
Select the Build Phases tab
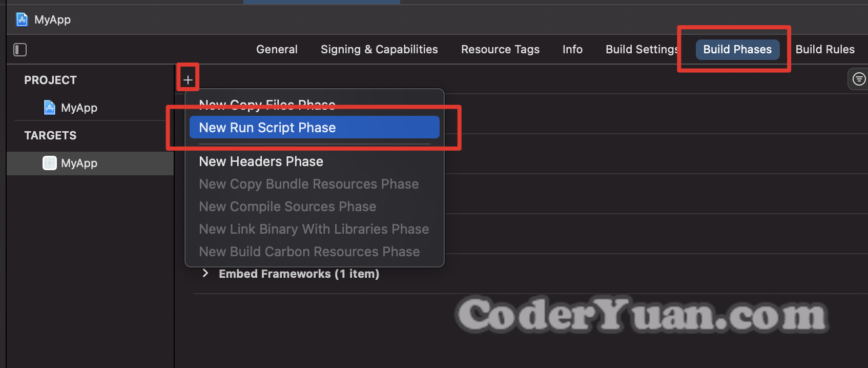click(737, 49)
